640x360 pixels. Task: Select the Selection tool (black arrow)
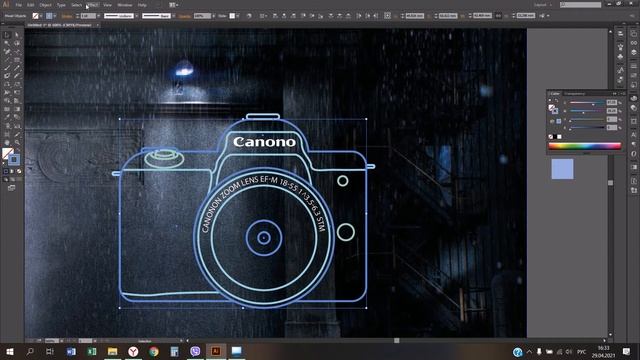(x=7, y=35)
